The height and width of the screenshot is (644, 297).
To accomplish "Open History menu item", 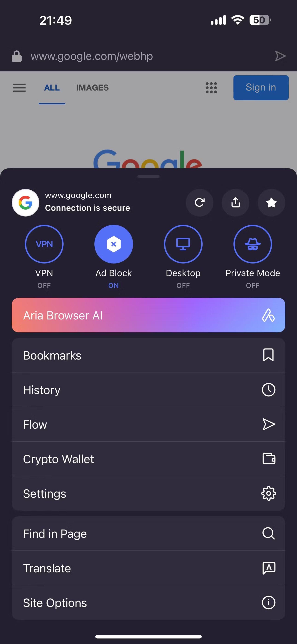I will pyautogui.click(x=148, y=389).
